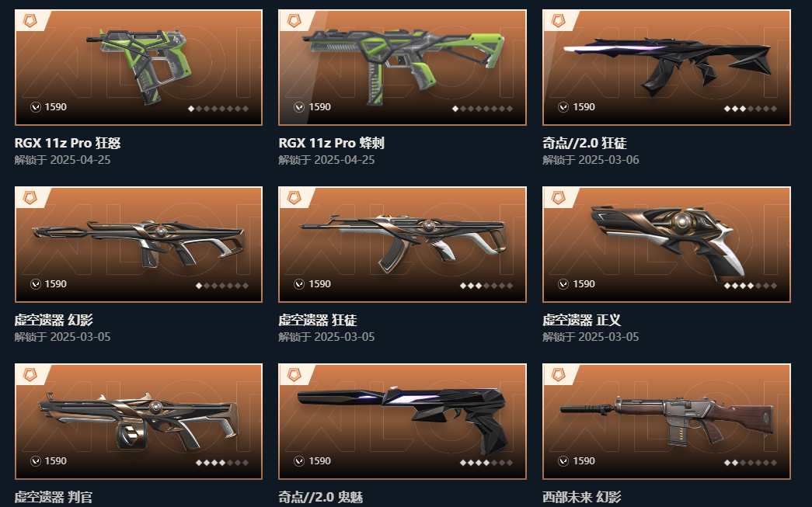Viewport: 812px width, 507px height.
Task: Click the currency icon on 奇点//2.0 鬼魅 card
Action: click(x=299, y=461)
